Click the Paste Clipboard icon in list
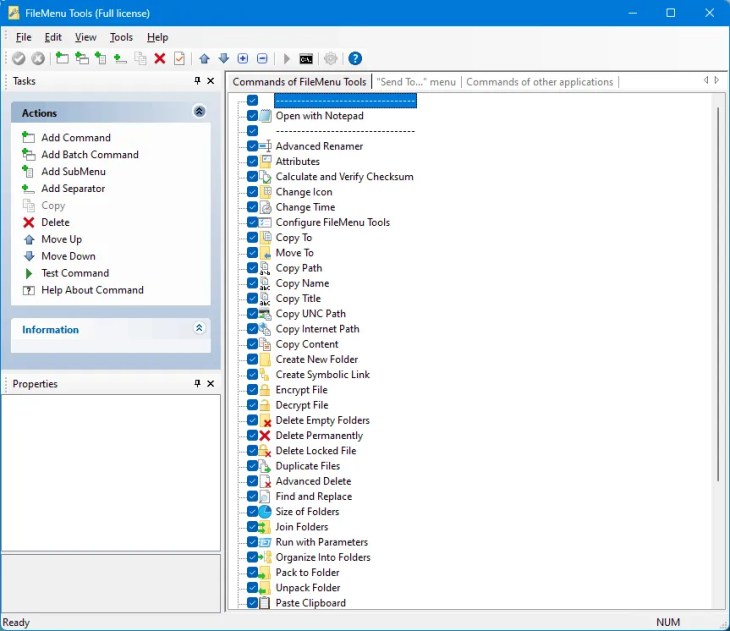Image resolution: width=730 pixels, height=631 pixels. (x=265, y=603)
